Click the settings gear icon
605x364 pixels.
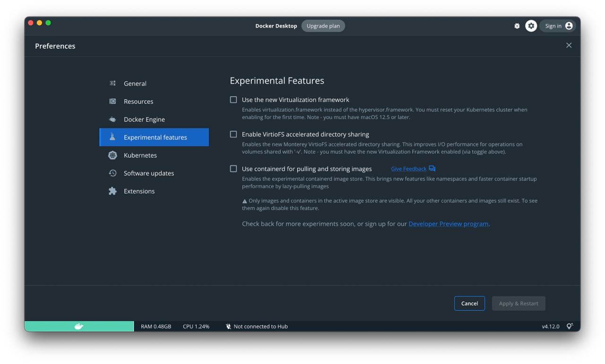(531, 26)
